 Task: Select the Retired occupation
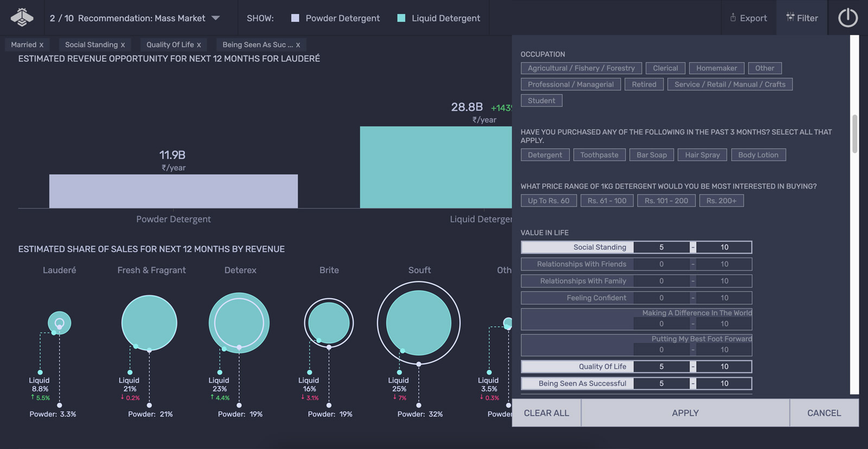644,84
